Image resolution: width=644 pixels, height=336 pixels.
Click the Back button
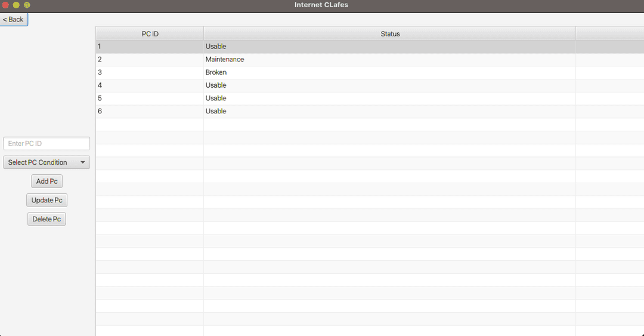point(14,19)
